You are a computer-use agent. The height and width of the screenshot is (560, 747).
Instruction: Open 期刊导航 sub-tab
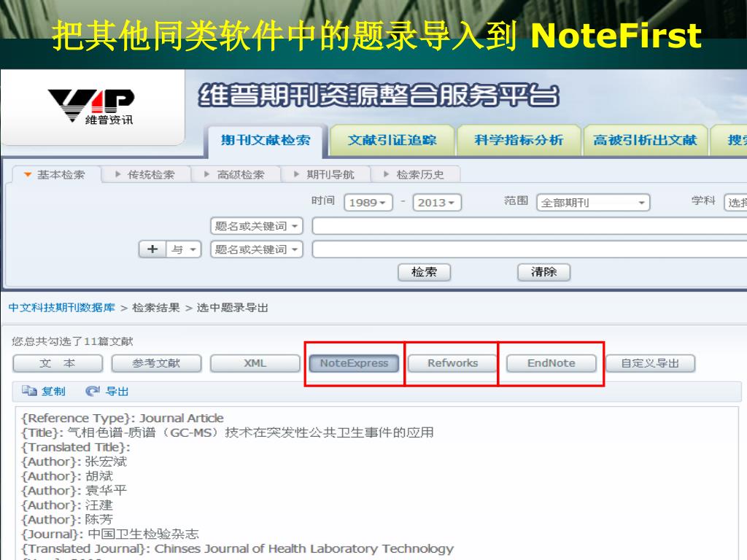(325, 175)
